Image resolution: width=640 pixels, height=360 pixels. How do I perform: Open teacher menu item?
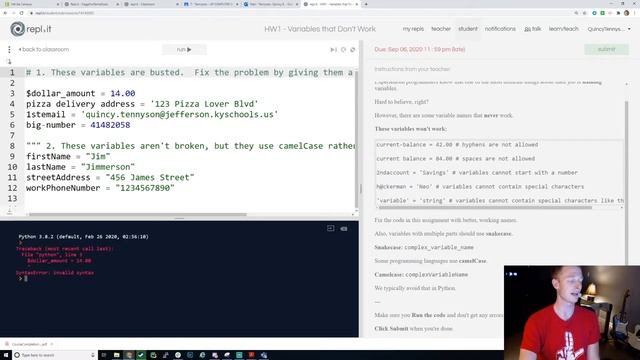tap(441, 29)
